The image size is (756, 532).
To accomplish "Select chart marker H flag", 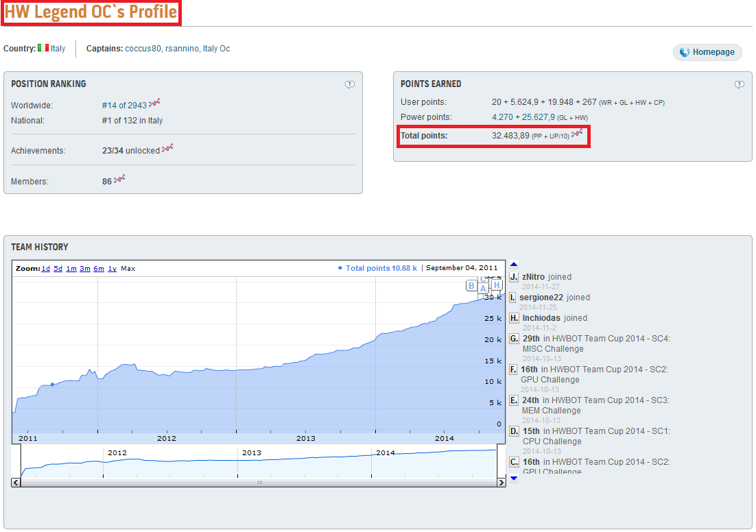I will tap(497, 285).
